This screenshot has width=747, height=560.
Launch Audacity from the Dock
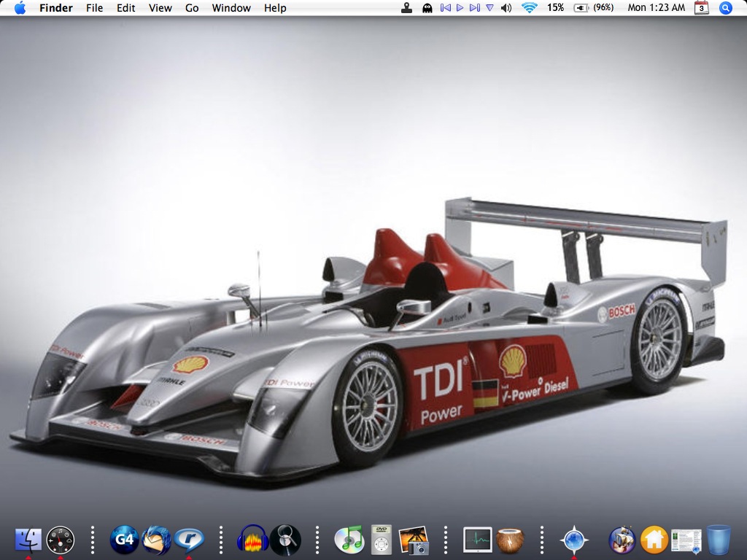(x=252, y=540)
